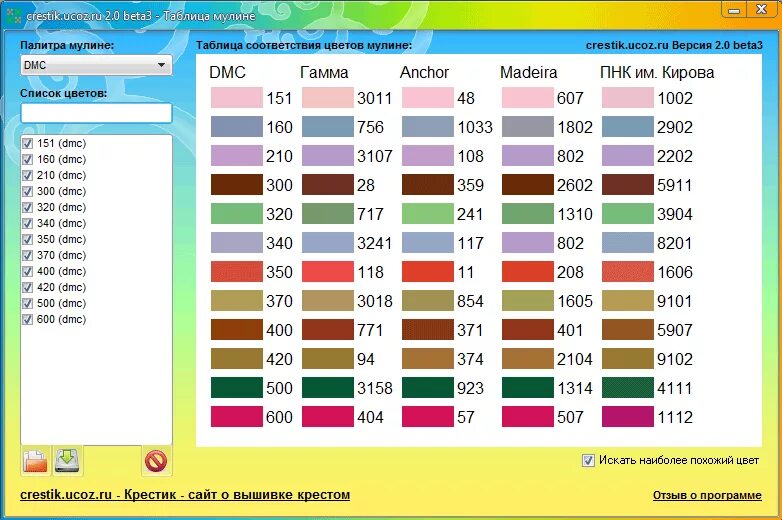Click the DMC column header

pyautogui.click(x=227, y=72)
